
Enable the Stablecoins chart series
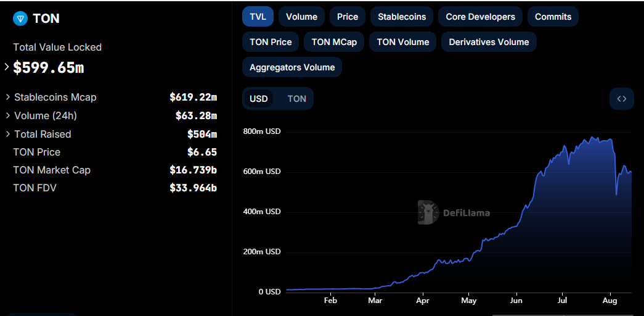402,17
